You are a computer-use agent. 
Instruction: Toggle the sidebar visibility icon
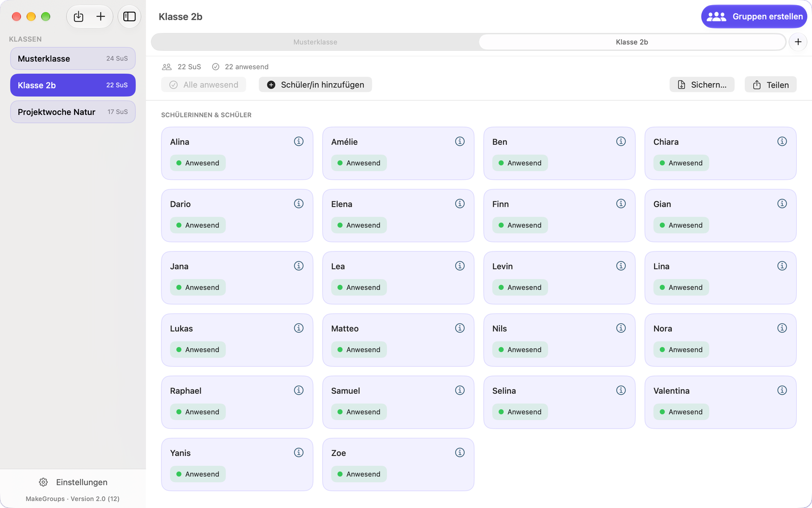click(129, 17)
